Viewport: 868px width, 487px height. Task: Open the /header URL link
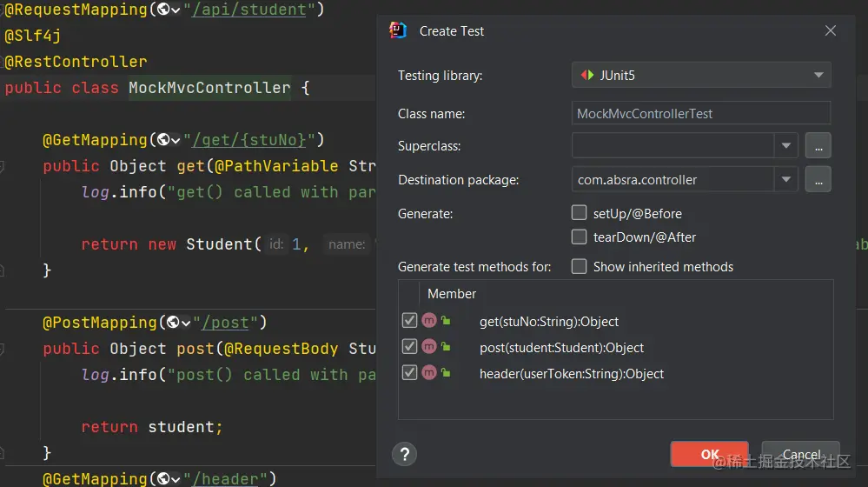point(225,478)
